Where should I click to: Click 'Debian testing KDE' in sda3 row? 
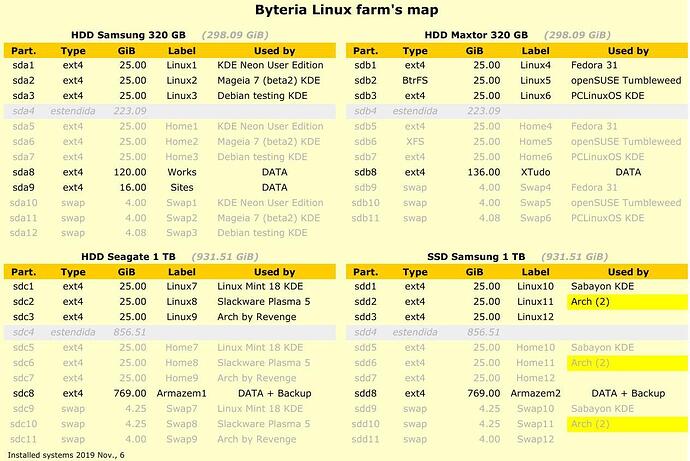tap(262, 96)
